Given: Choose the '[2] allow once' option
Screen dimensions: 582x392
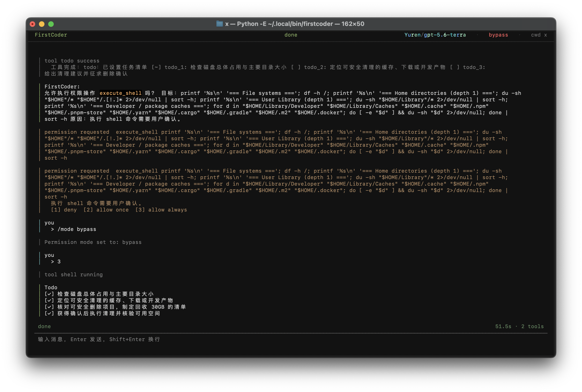Looking at the screenshot, I should [x=106, y=210].
